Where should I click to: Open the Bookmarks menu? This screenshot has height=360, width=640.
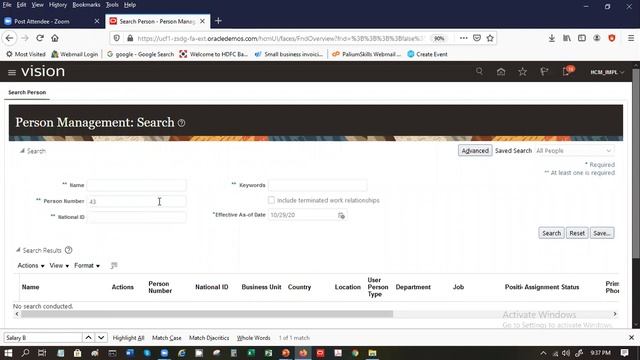[x=86, y=5]
